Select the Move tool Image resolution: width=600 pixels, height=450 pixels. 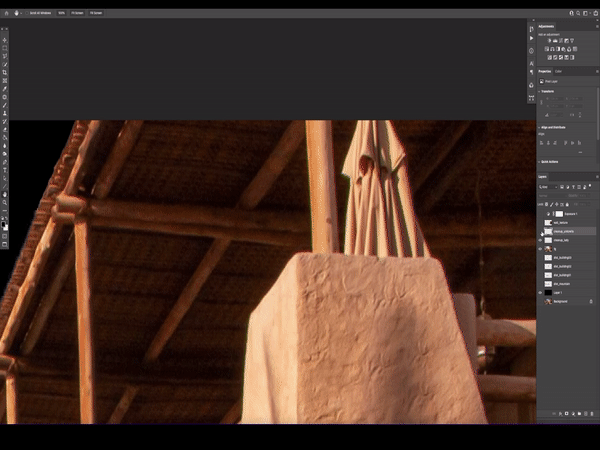pos(5,40)
